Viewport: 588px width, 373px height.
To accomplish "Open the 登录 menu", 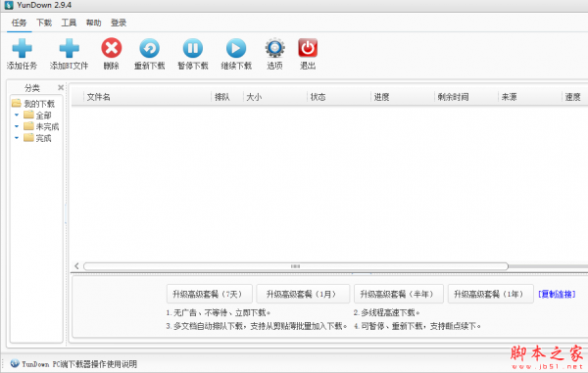I will pyautogui.click(x=119, y=23).
